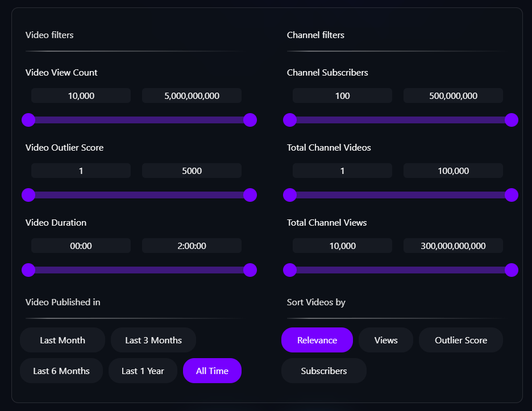Image resolution: width=532 pixels, height=411 pixels.
Task: Click the maximum Video View Count field
Action: pyautogui.click(x=192, y=96)
